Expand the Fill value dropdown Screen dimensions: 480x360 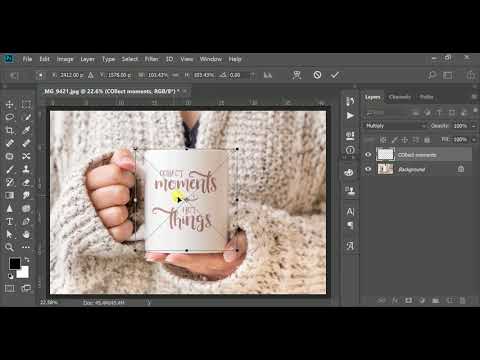[474, 140]
